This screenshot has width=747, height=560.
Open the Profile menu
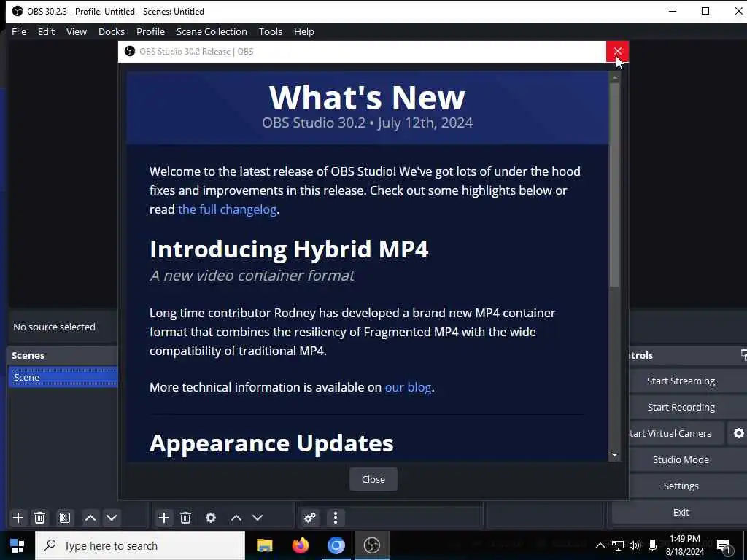(x=150, y=31)
